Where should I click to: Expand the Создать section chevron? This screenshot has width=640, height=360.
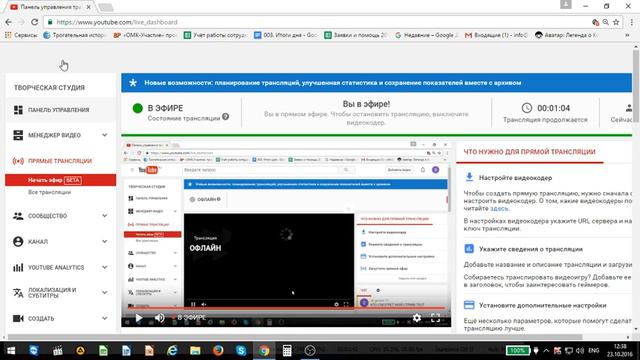click(105, 318)
